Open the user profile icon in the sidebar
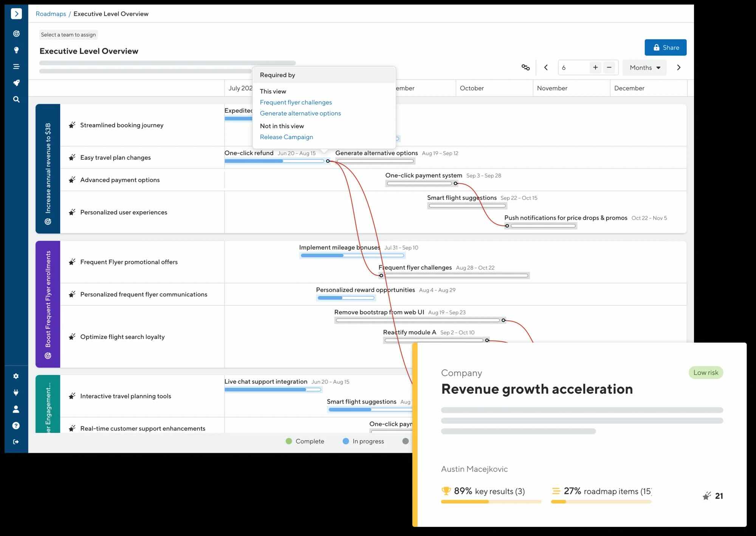The height and width of the screenshot is (536, 756). tap(16, 409)
